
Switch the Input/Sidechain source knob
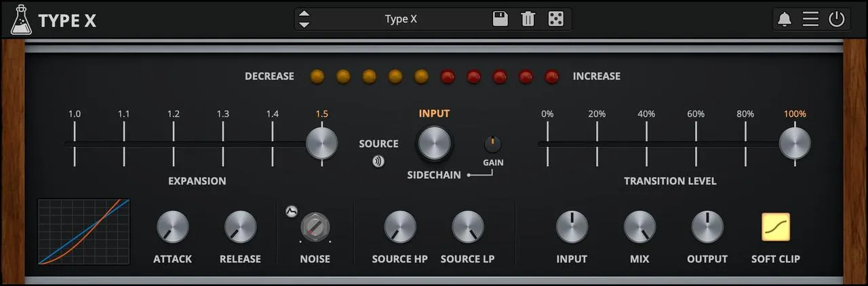click(435, 144)
